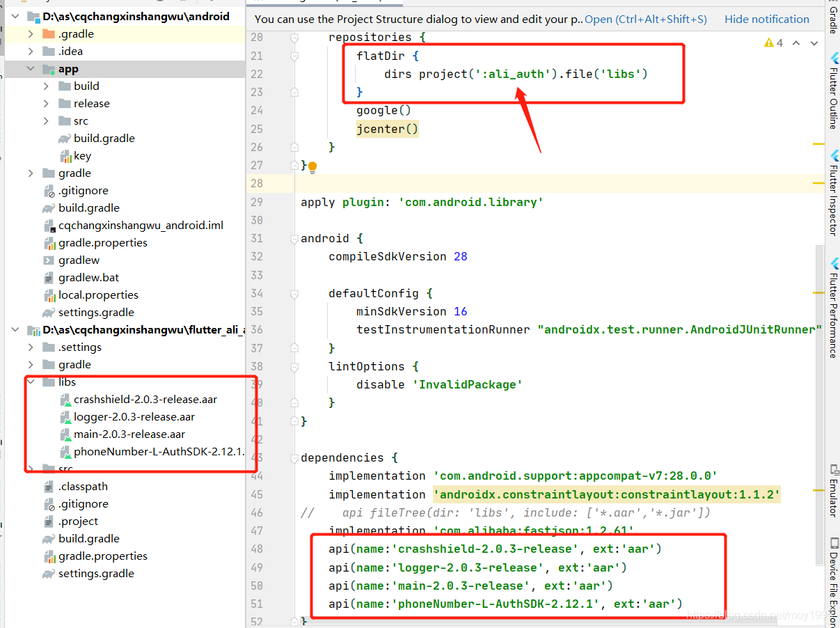This screenshot has height=628, width=840.
Task: Click the phoneNumber-L-AuthSDK aar archive icon
Action: tap(65, 452)
